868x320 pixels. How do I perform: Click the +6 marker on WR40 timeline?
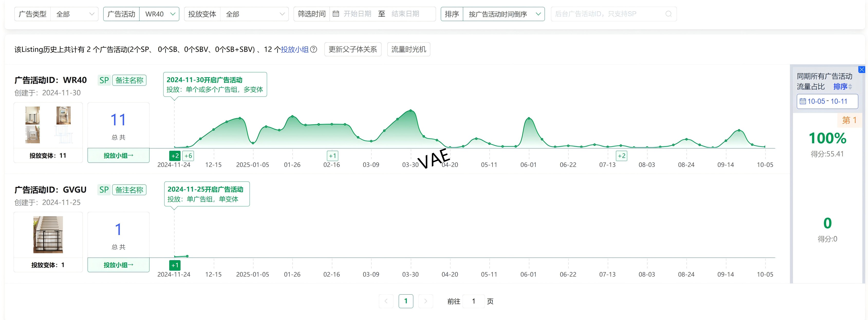click(188, 156)
